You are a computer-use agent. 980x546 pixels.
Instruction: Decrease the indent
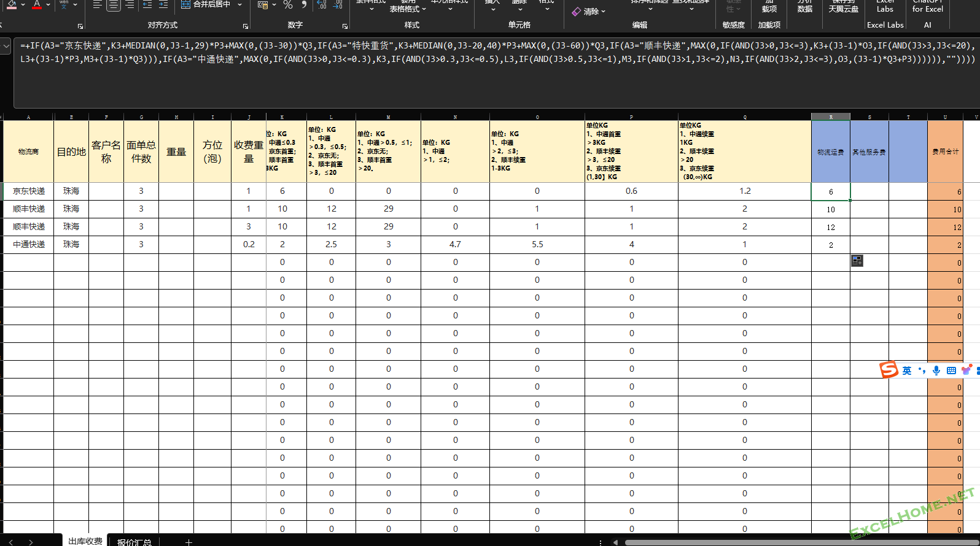147,4
